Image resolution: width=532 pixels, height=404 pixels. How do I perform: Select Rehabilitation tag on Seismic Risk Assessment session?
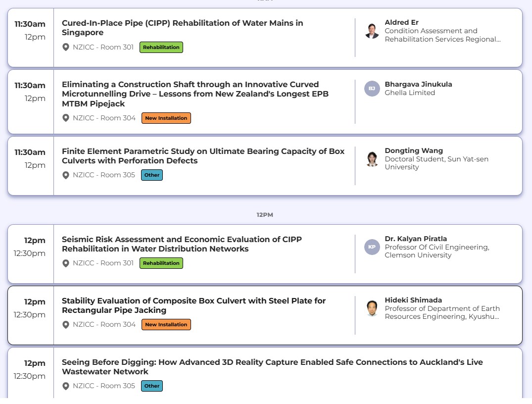click(161, 263)
